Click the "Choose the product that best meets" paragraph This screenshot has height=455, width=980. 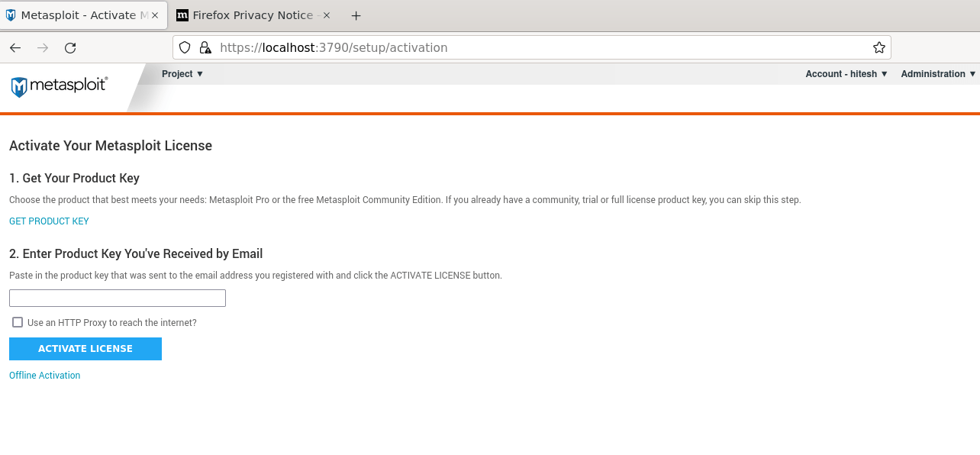405,200
